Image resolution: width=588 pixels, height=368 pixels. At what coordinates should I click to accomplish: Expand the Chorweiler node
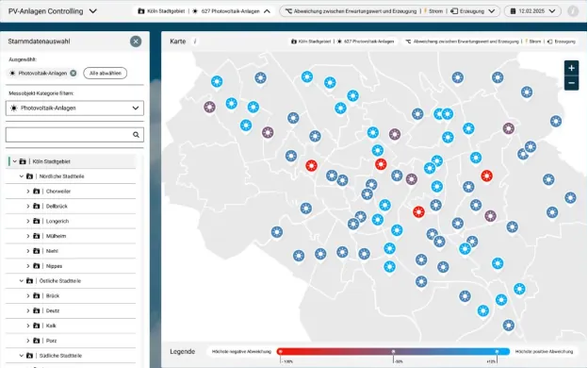click(28, 192)
